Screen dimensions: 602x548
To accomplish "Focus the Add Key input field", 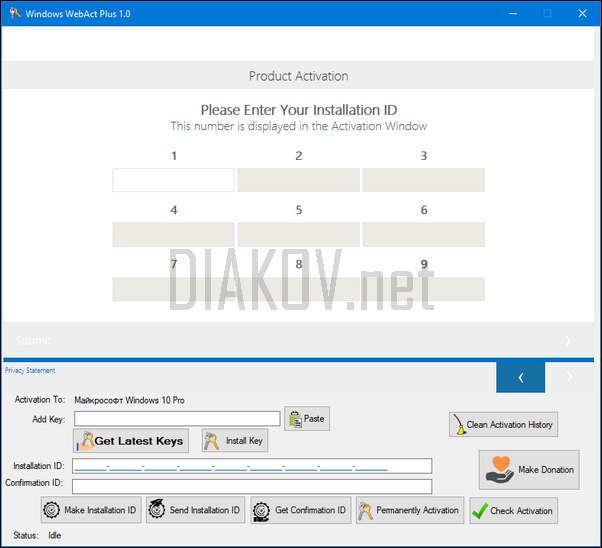I will tap(177, 419).
